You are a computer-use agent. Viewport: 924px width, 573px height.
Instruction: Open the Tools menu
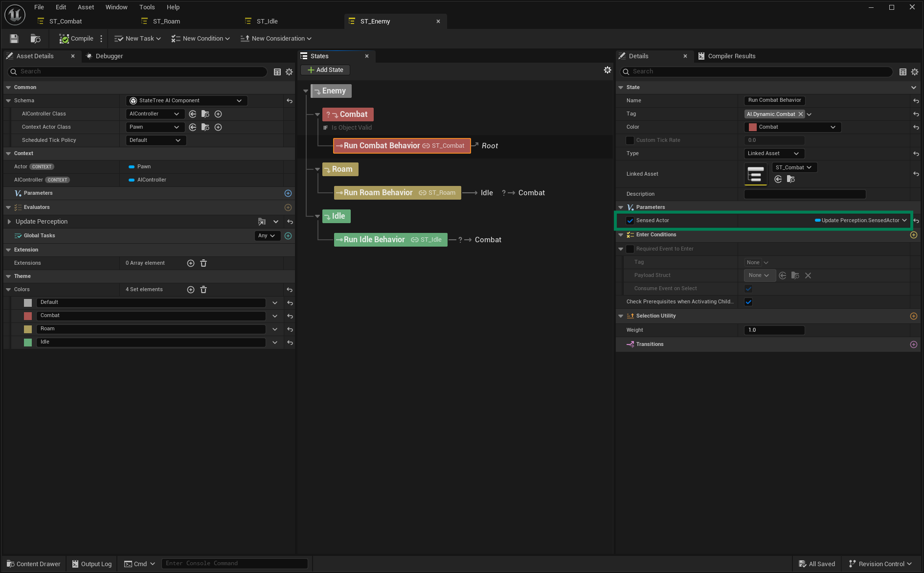(147, 7)
